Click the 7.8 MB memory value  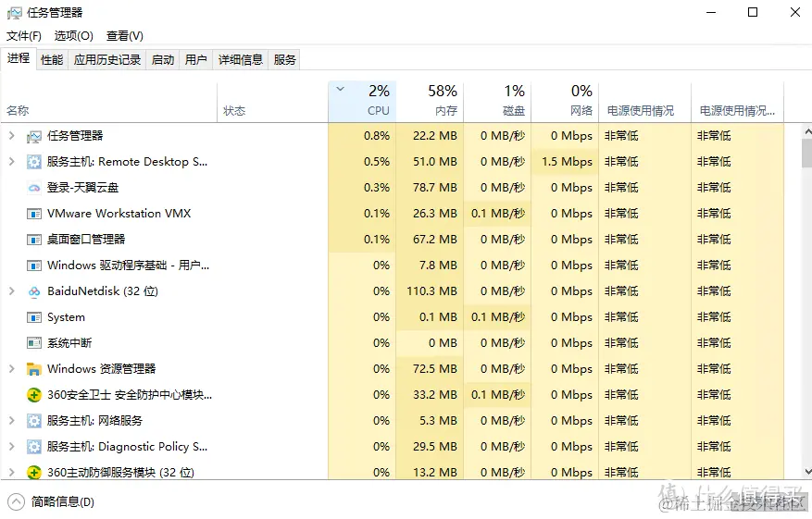pyautogui.click(x=438, y=265)
